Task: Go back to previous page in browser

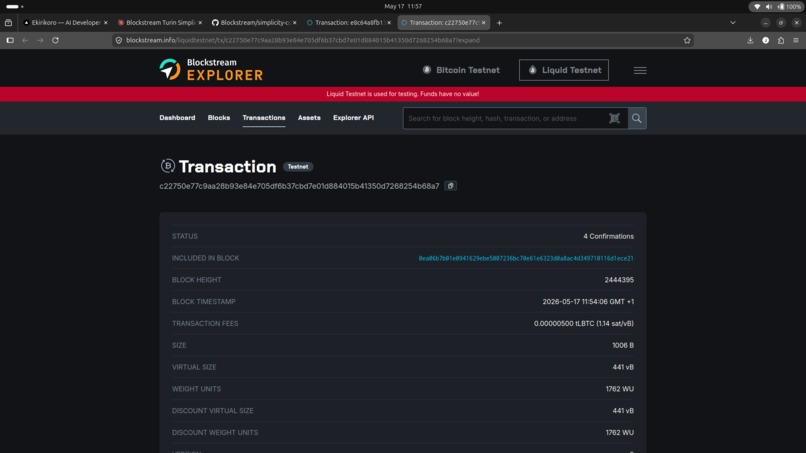Action: [25, 40]
